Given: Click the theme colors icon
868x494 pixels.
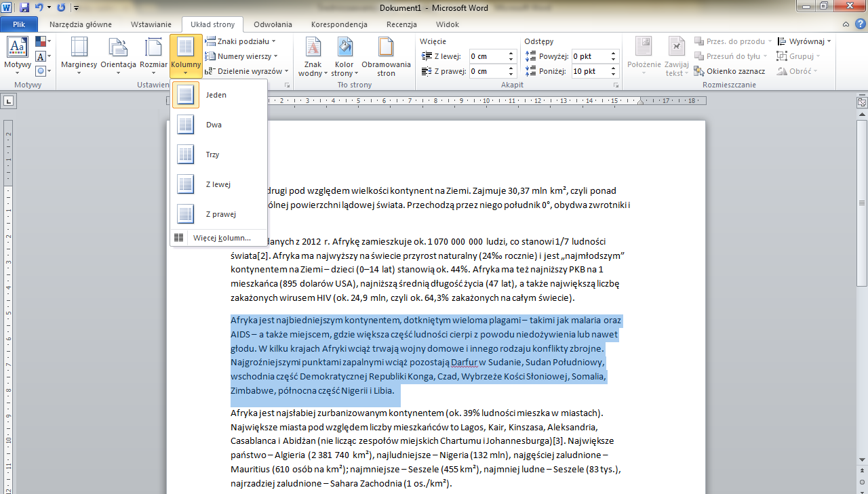Looking at the screenshot, I should (x=43, y=42).
